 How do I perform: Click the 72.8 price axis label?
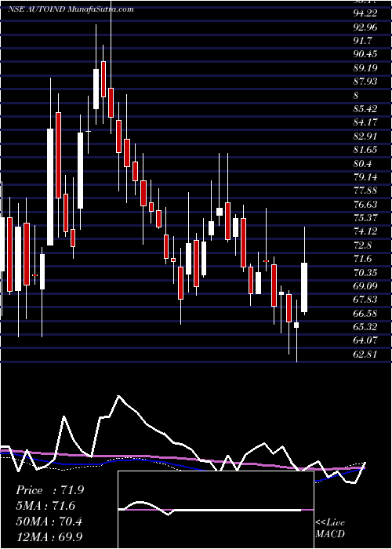362,245
